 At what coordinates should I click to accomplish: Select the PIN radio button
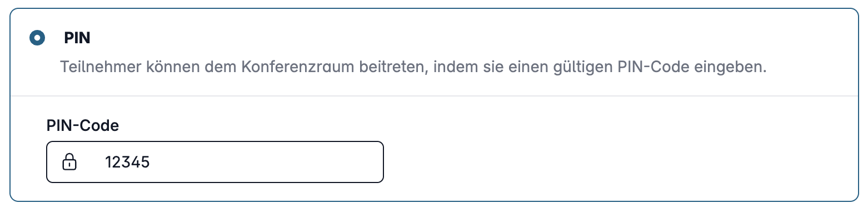[x=37, y=38]
